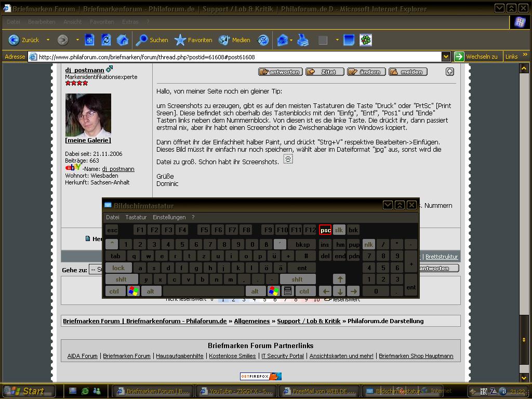The image size is (532, 399).
Task: Click the Refresh page icon
Action: click(106, 40)
